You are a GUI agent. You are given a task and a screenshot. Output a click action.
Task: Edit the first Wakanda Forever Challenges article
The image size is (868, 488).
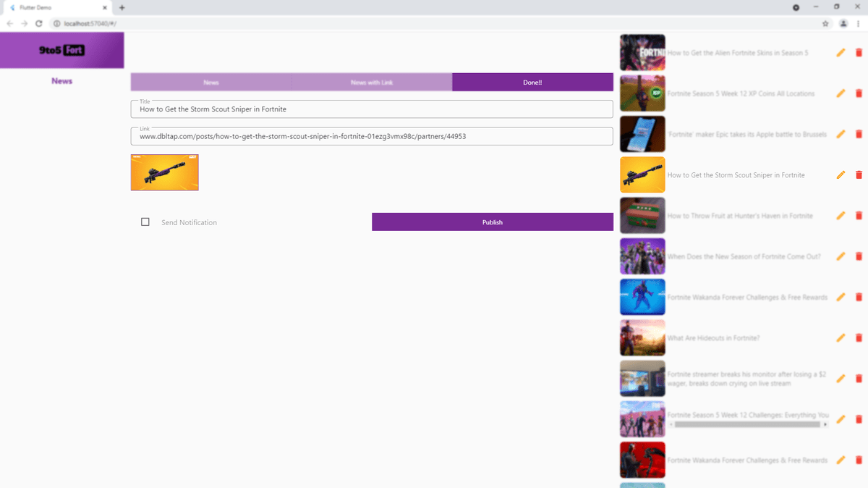841,297
